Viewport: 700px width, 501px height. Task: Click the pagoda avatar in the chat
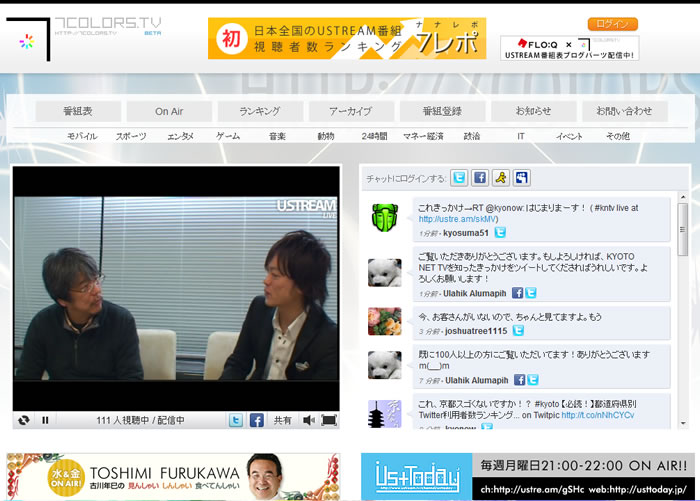(384, 414)
